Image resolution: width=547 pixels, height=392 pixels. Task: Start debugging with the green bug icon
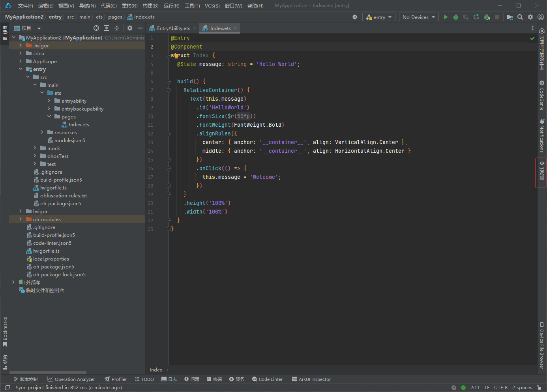tap(456, 17)
